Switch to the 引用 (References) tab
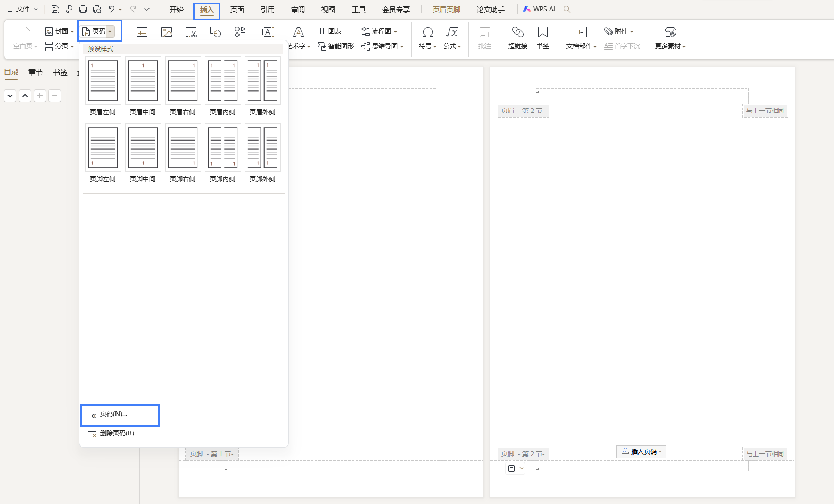The image size is (834, 504). coord(268,10)
